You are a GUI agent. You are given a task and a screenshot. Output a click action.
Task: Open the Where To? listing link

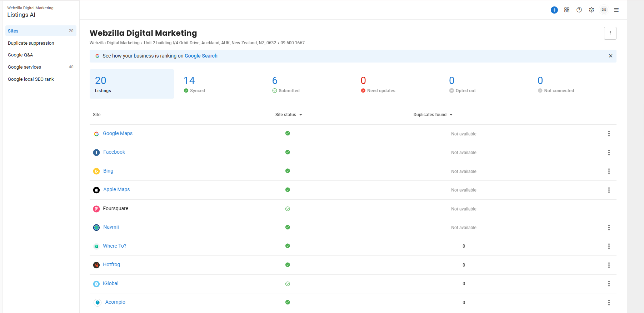click(115, 246)
